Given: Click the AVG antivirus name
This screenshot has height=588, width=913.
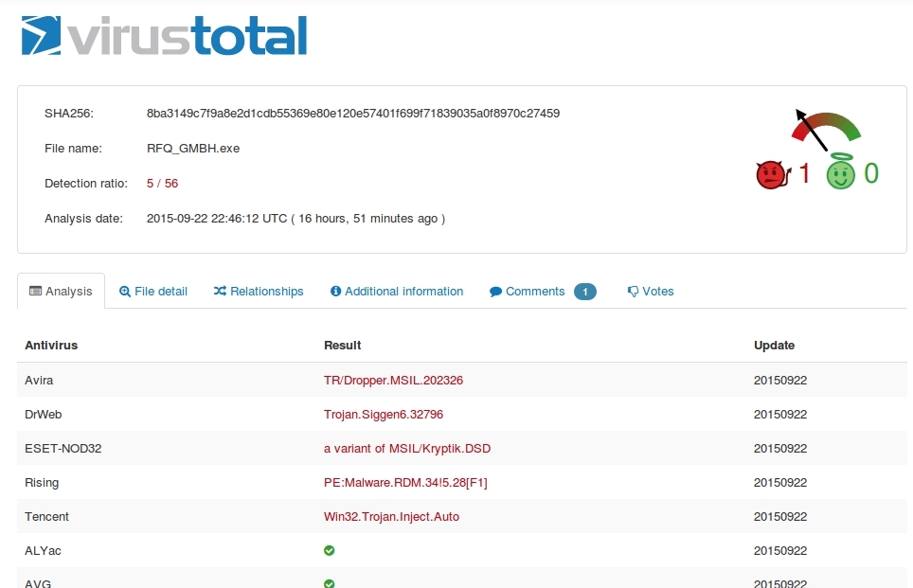Looking at the screenshot, I should pyautogui.click(x=38, y=583).
